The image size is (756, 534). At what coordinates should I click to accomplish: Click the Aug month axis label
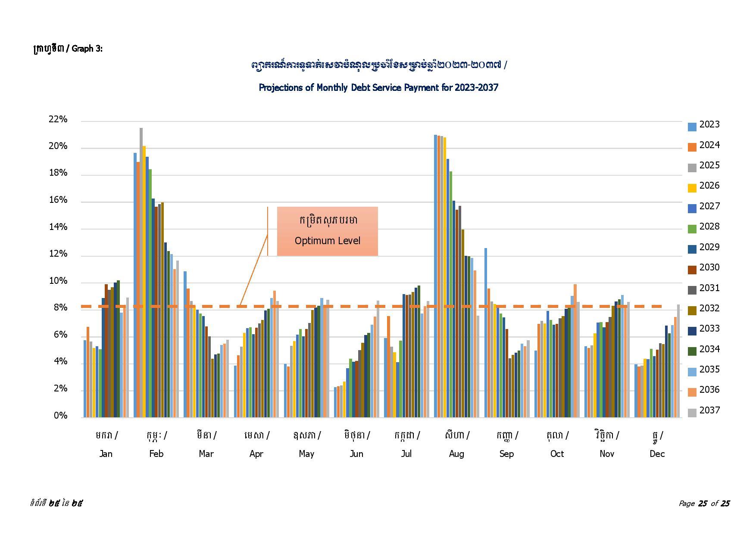point(456,453)
